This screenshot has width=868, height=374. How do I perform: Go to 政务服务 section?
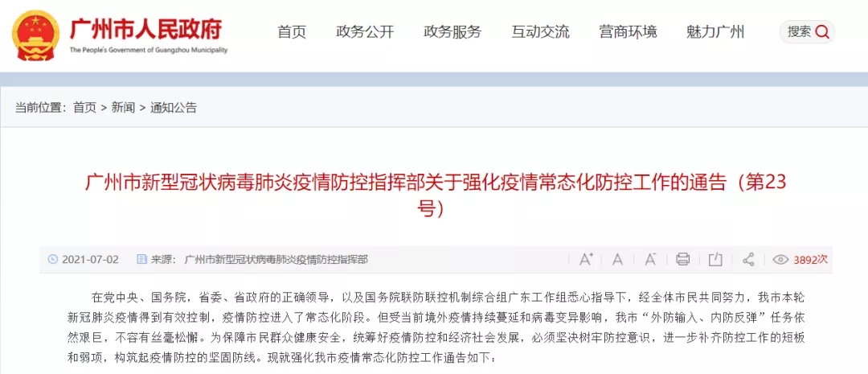coord(452,32)
